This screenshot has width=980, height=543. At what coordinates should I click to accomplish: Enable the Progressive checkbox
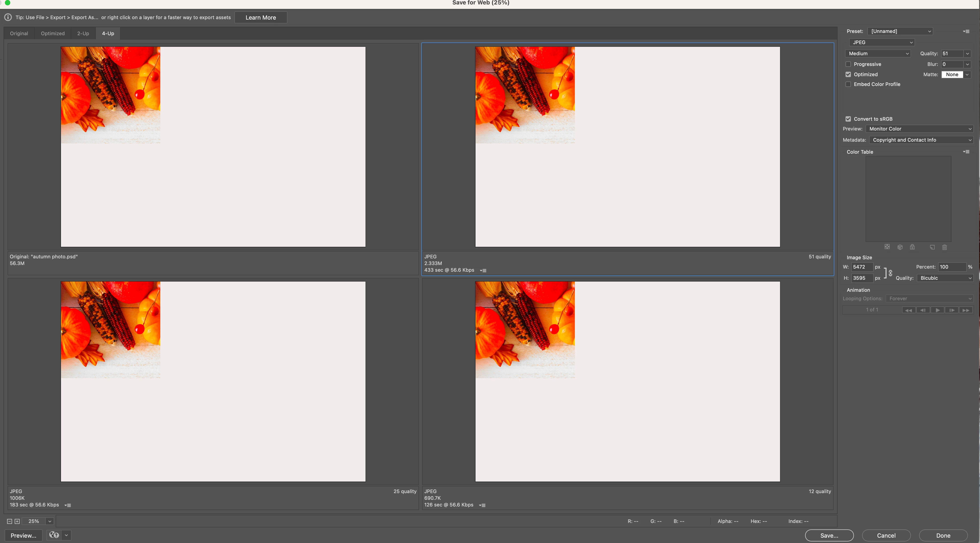click(x=848, y=64)
